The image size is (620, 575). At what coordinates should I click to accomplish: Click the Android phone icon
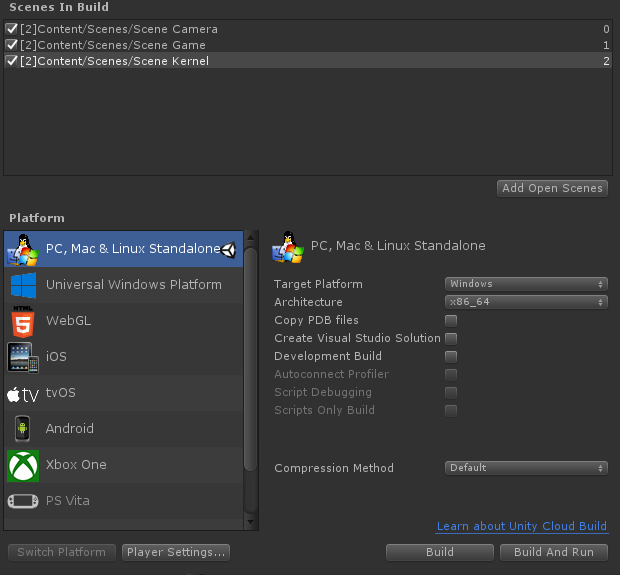coord(23,429)
